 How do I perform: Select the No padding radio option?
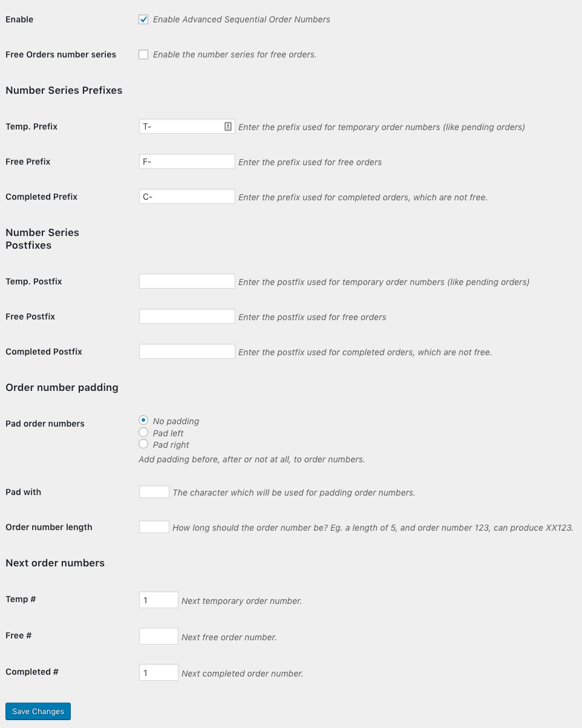pyautogui.click(x=143, y=420)
